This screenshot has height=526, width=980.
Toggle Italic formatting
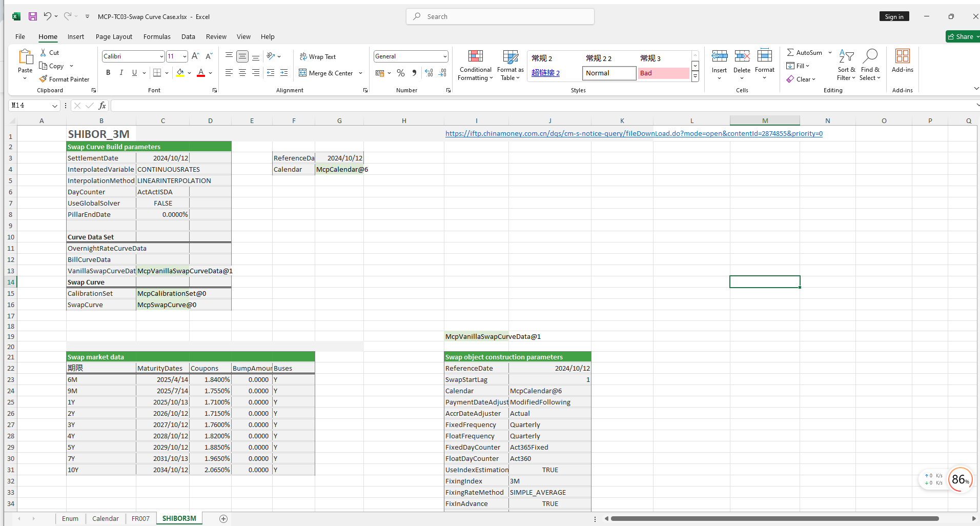tap(121, 73)
